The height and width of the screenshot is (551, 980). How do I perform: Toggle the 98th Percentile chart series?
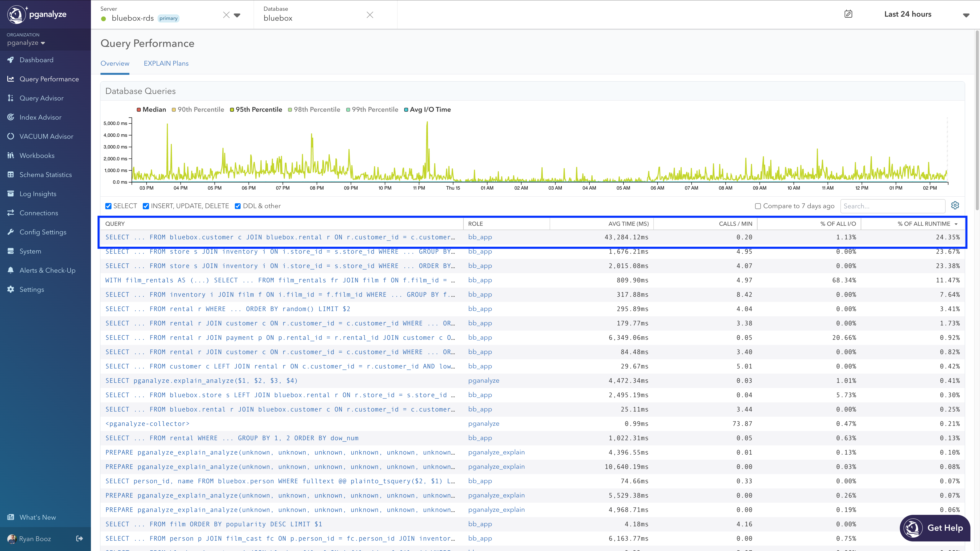point(314,109)
